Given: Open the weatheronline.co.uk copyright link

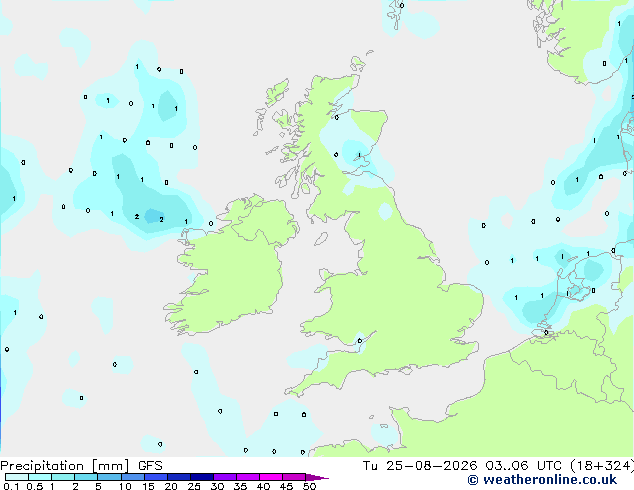Looking at the screenshot, I should point(542,480).
